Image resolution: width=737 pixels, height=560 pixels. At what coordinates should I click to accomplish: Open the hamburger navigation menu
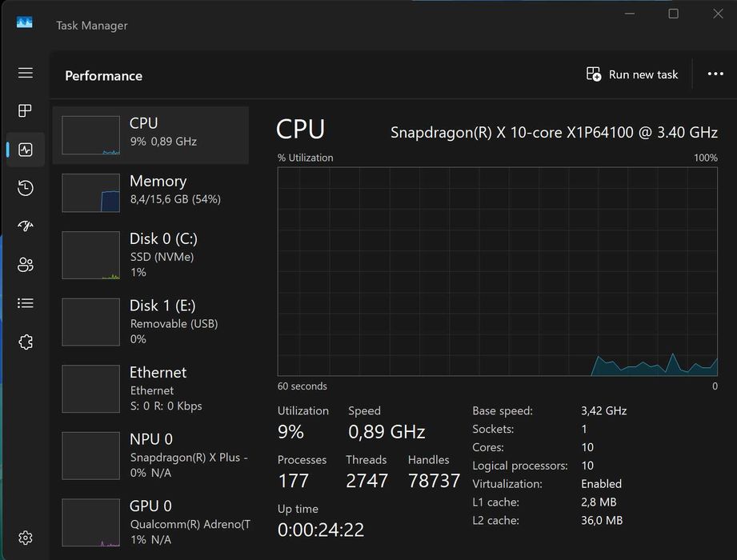(x=26, y=73)
